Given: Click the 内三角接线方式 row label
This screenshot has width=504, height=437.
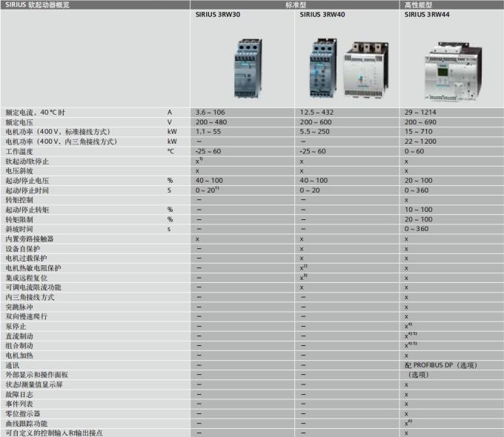Looking at the screenshot, I should (x=30, y=297).
